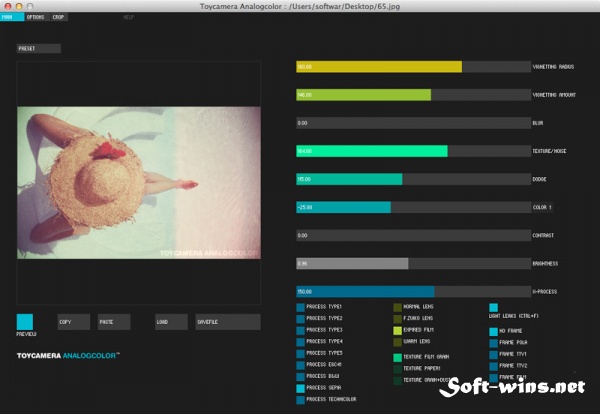Enable Process Type3

click(x=300, y=330)
